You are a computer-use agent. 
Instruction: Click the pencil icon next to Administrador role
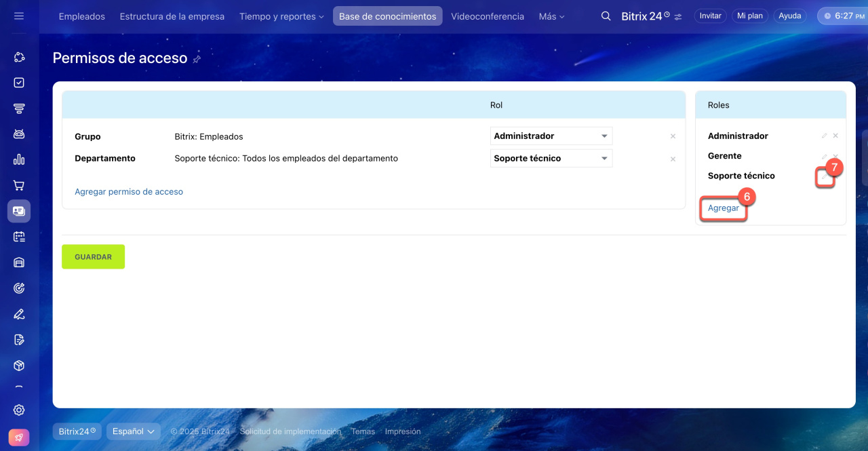pyautogui.click(x=825, y=136)
